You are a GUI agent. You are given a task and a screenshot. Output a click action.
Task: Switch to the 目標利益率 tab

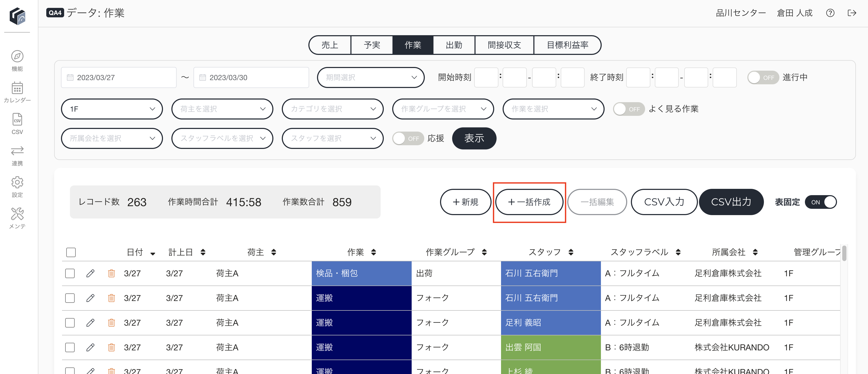point(568,45)
